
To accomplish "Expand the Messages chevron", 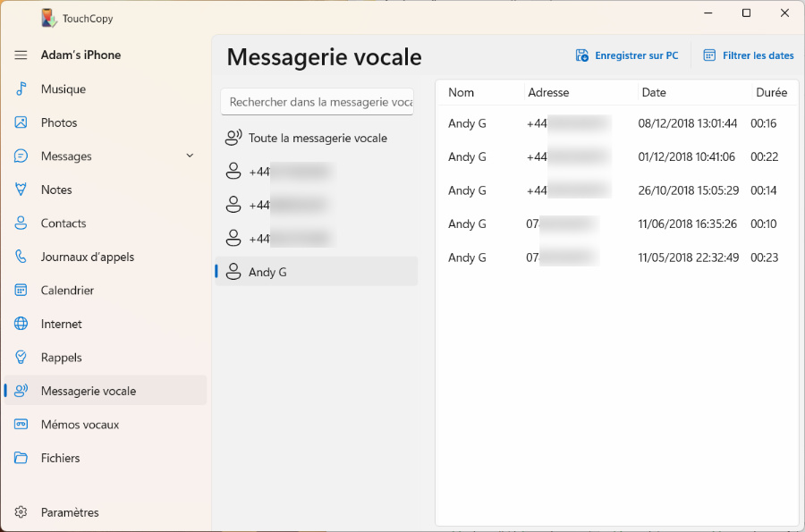I will [x=189, y=156].
